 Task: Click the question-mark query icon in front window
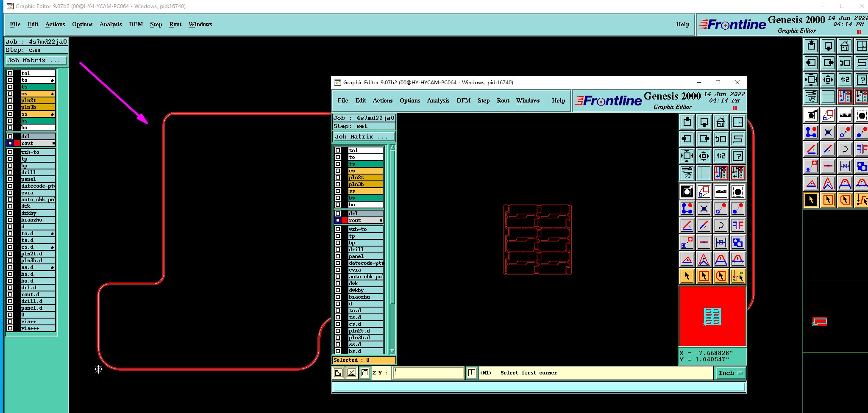(x=738, y=156)
